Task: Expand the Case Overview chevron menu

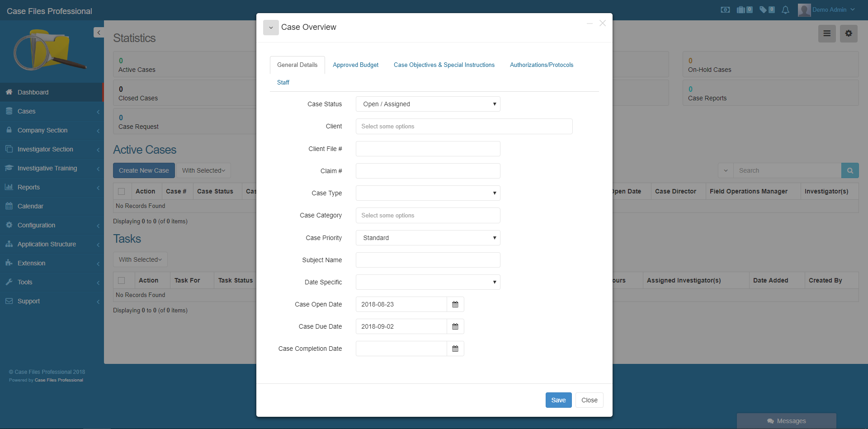Action: coord(271,28)
